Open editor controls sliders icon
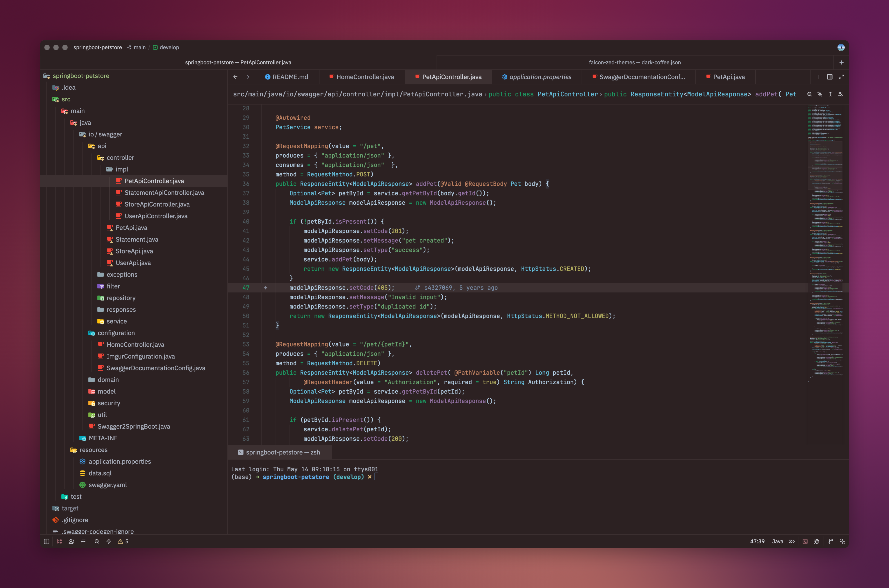This screenshot has height=588, width=889. (x=841, y=95)
